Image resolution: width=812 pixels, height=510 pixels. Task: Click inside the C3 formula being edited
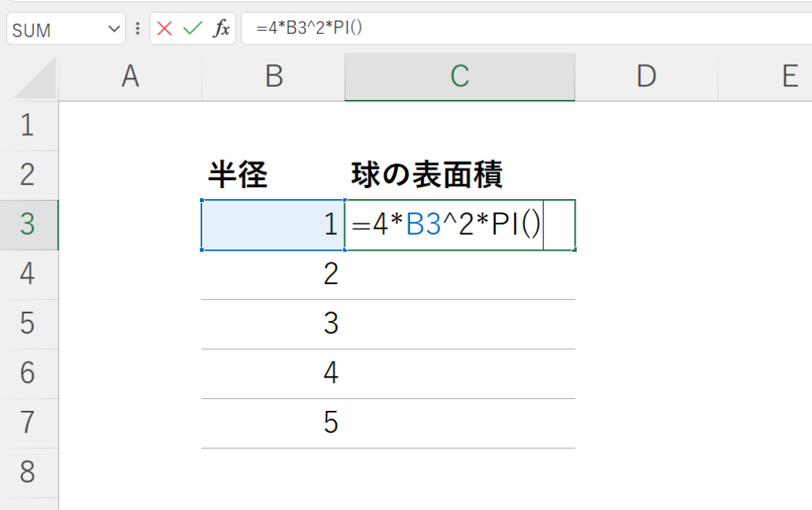click(x=446, y=224)
